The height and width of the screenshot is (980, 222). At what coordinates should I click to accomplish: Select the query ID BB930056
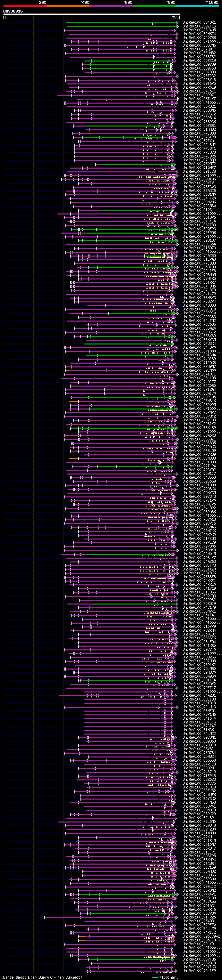click(x=13, y=11)
